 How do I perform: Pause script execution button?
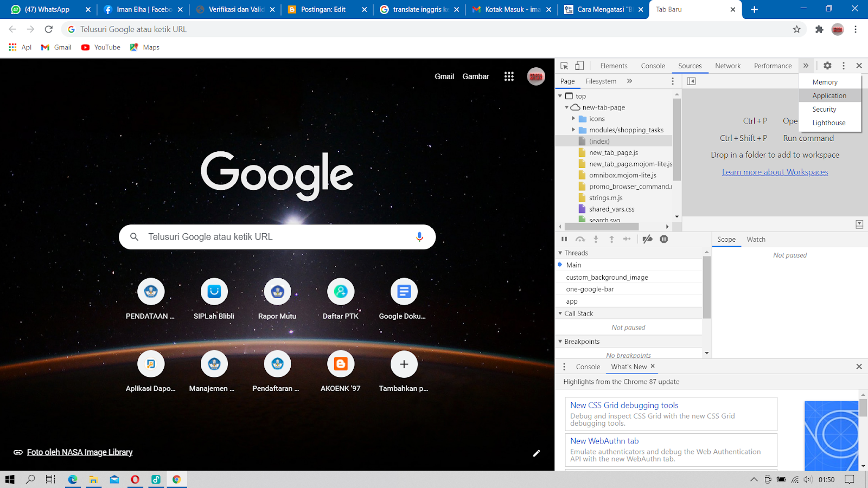pos(564,239)
